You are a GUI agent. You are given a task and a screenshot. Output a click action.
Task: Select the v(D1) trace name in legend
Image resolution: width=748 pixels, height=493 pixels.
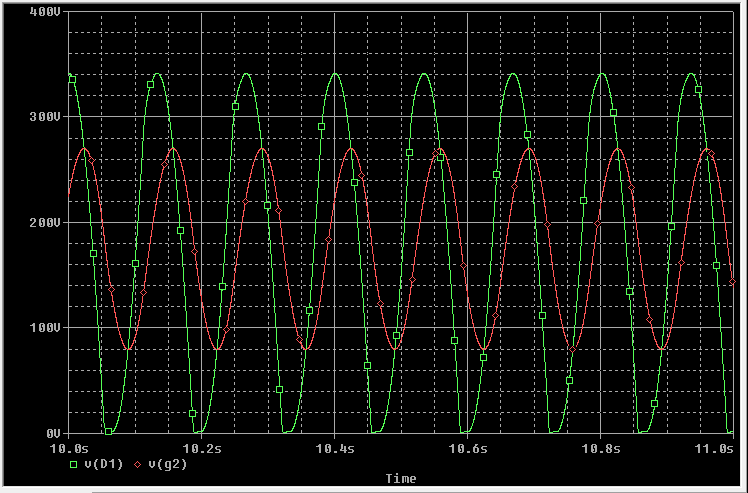103,465
